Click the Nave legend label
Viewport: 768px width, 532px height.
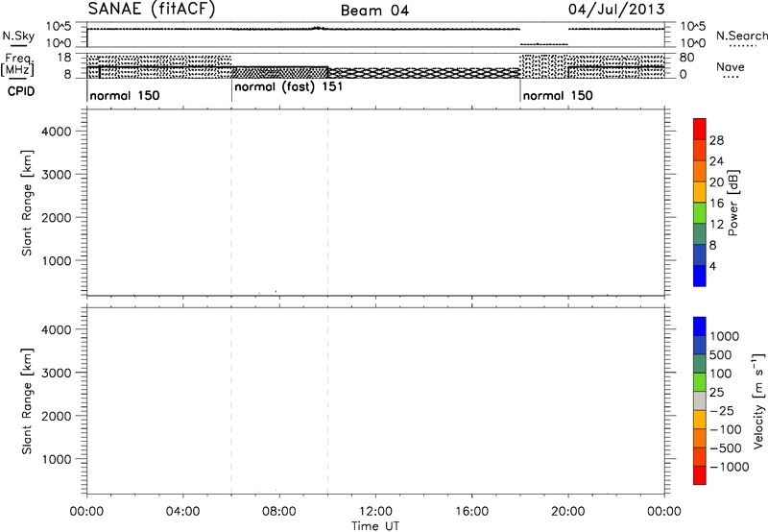(x=731, y=66)
